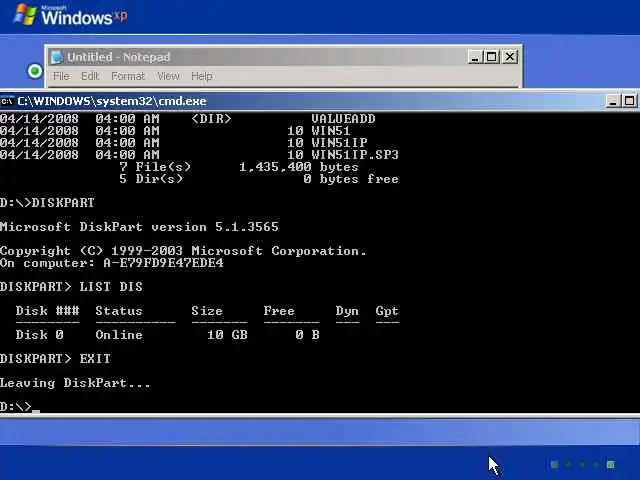Maximize the cmd.exe window

coord(629,101)
